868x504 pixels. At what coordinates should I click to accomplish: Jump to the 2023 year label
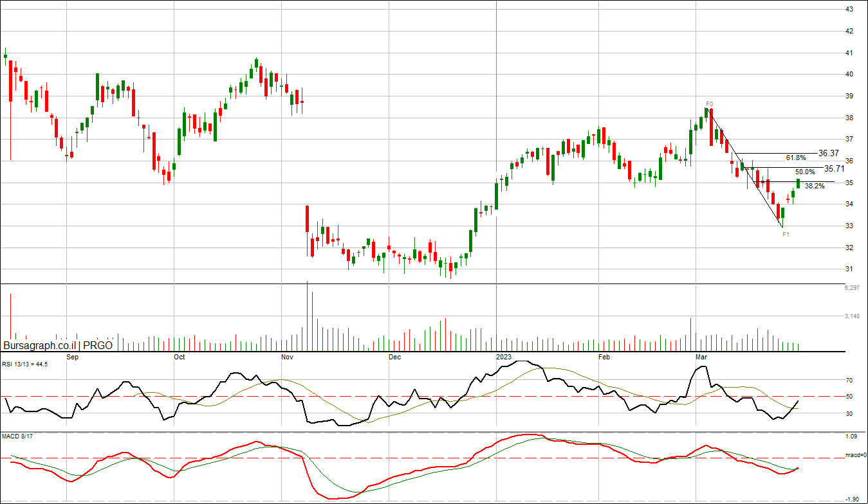(503, 356)
